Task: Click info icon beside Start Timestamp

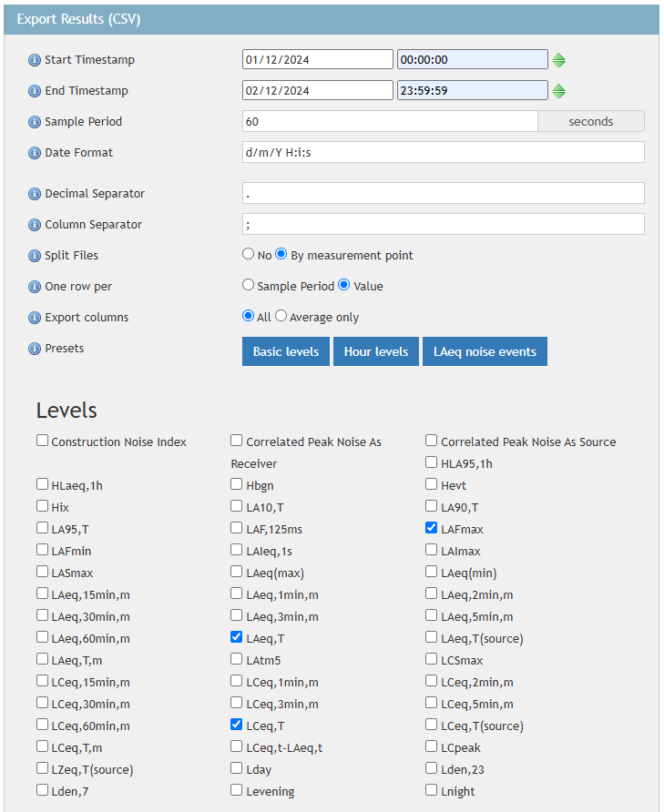Action: tap(35, 60)
